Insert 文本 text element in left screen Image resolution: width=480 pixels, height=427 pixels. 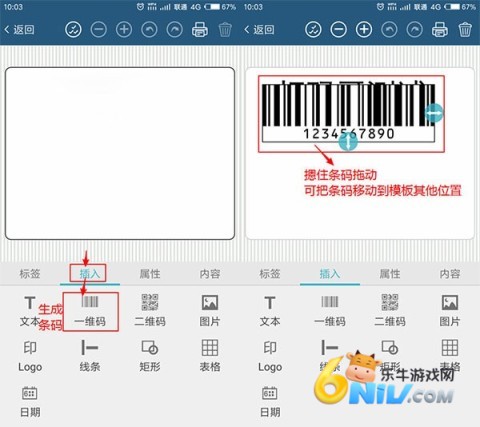pyautogui.click(x=30, y=311)
